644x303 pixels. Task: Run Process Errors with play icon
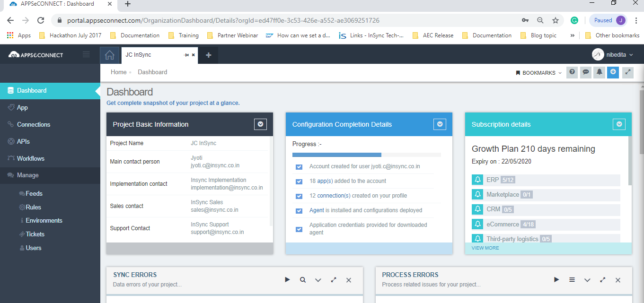(556, 280)
